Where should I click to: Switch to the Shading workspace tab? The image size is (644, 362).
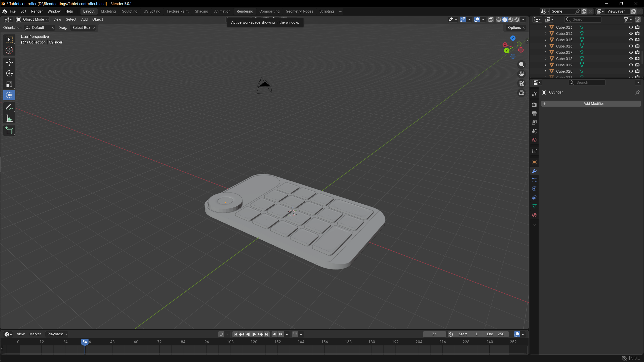(201, 11)
